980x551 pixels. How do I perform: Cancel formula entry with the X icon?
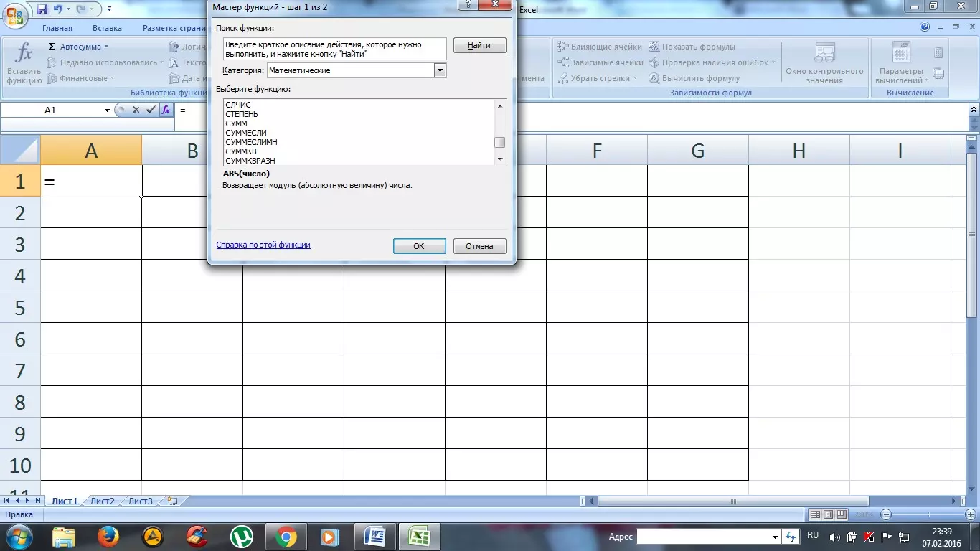136,110
